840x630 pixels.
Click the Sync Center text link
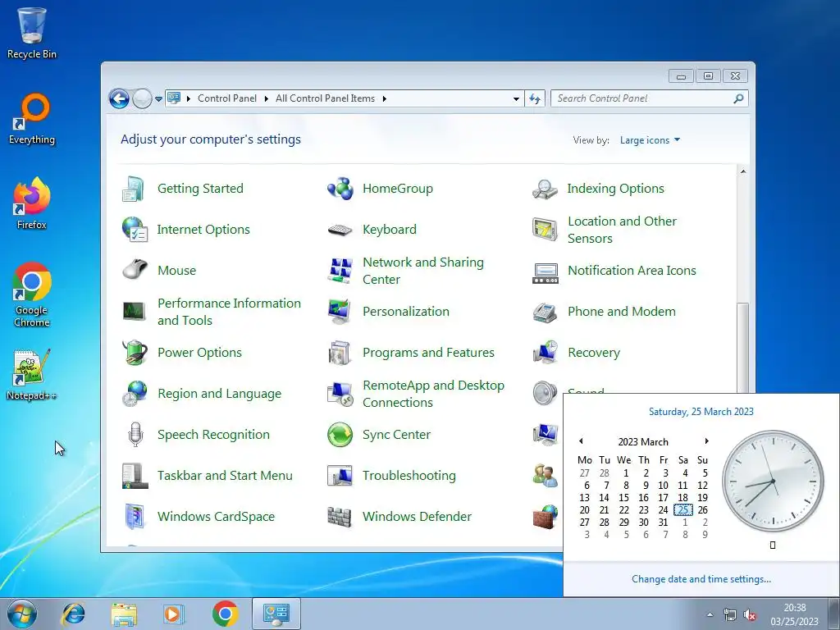[396, 435]
